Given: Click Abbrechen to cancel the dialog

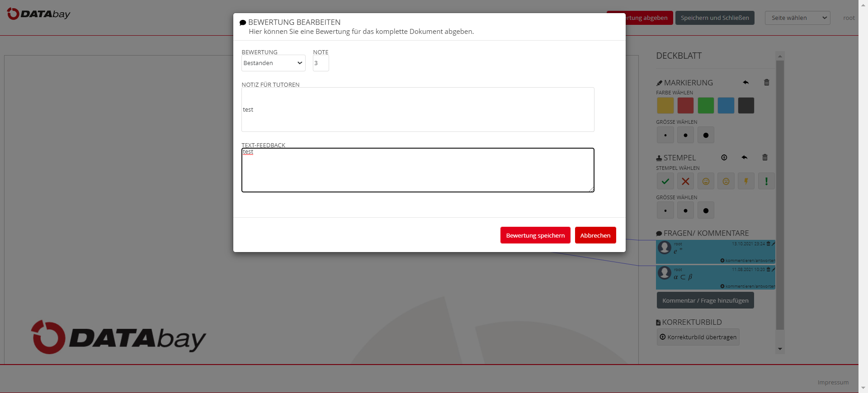Looking at the screenshot, I should pos(595,235).
